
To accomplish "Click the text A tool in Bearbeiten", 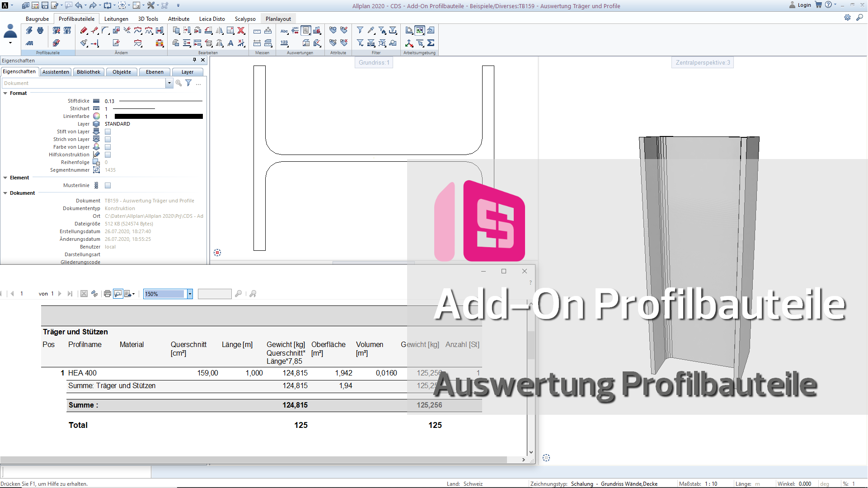I will (230, 43).
